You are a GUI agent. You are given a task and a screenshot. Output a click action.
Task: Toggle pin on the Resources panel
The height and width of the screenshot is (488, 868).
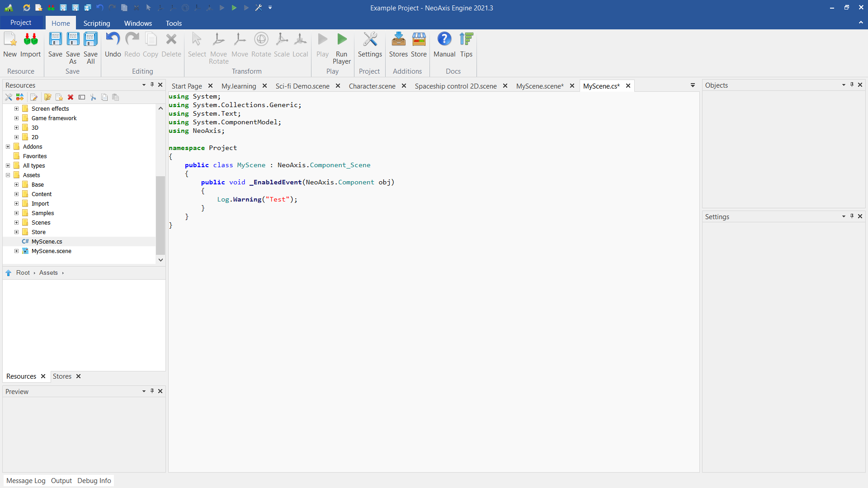coord(152,84)
